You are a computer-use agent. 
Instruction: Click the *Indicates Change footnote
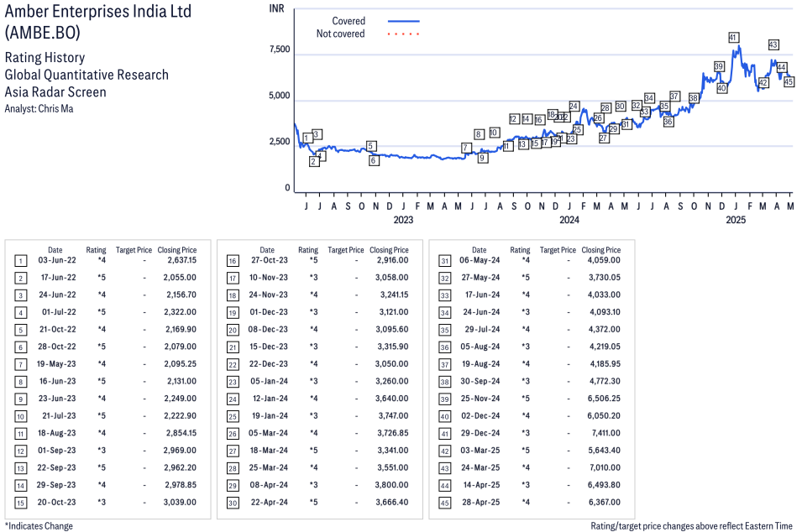click(x=39, y=526)
